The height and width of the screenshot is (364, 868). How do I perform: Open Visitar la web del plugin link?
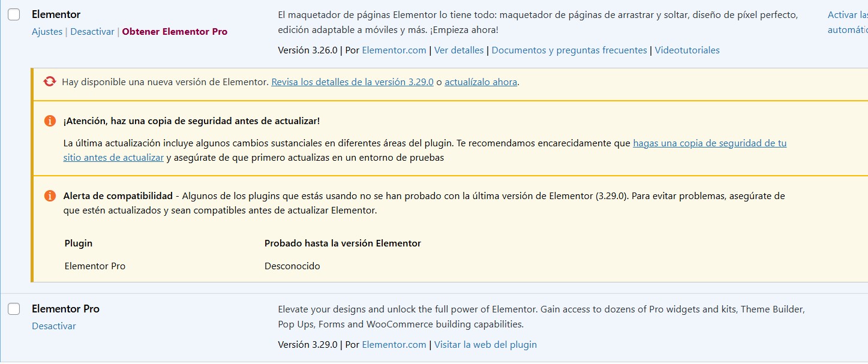coord(485,345)
